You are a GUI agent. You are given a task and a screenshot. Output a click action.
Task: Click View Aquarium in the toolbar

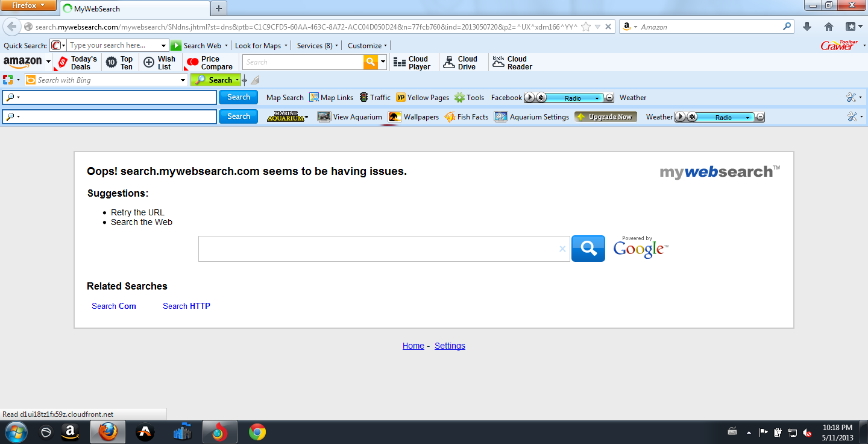tap(350, 116)
